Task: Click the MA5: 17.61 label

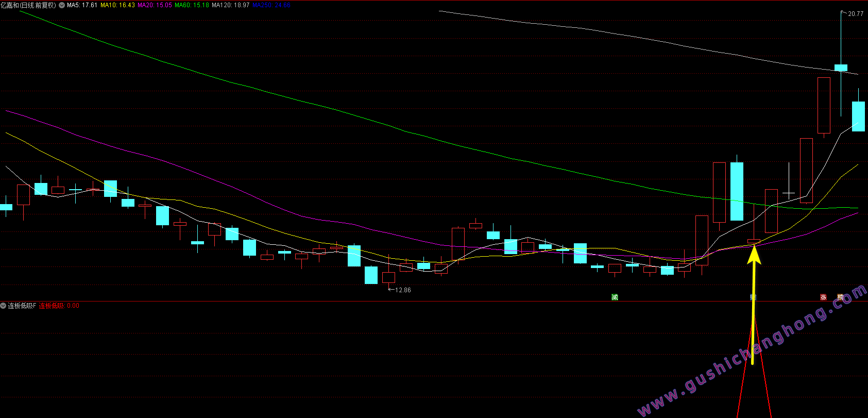Action: click(82, 5)
